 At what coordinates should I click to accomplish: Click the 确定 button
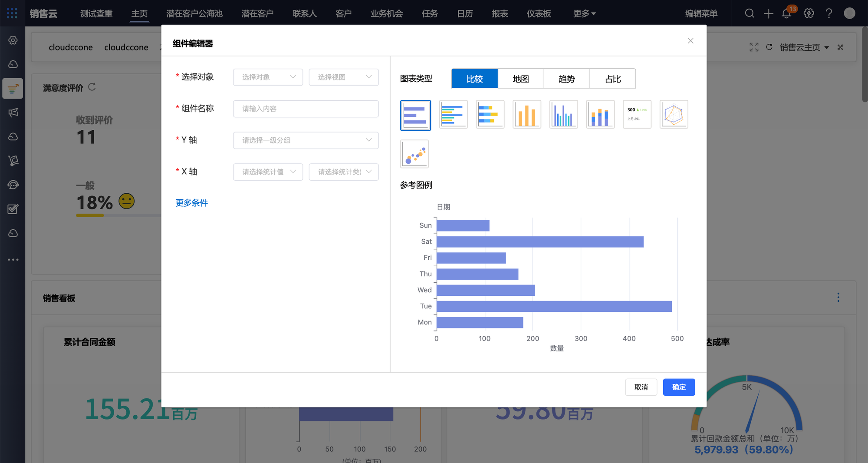679,387
